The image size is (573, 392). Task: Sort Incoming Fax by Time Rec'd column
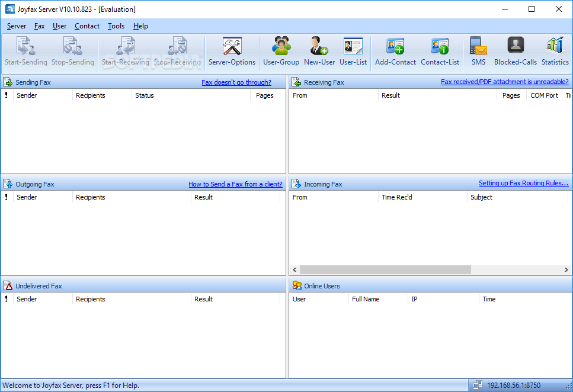coord(423,197)
